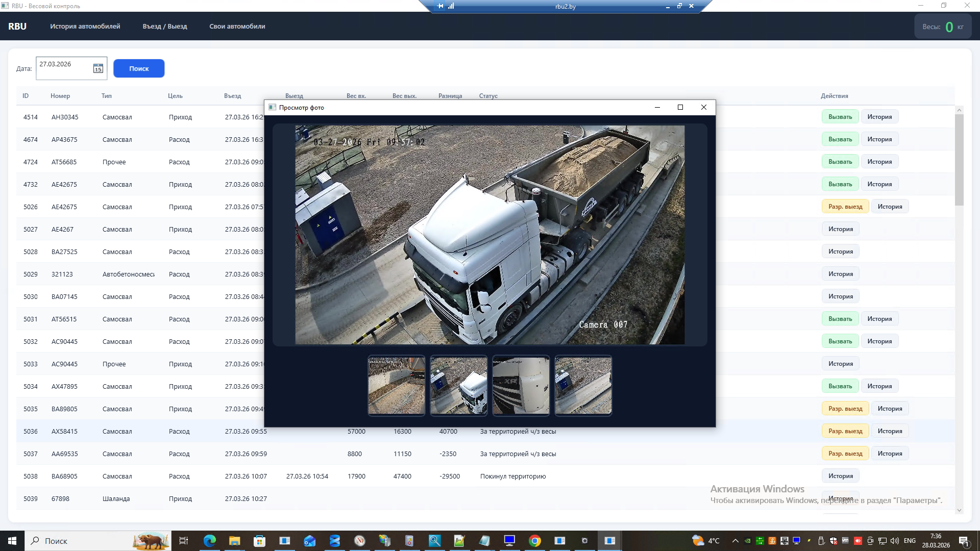
Task: Click the Windows Start button
Action: pyautogui.click(x=12, y=541)
